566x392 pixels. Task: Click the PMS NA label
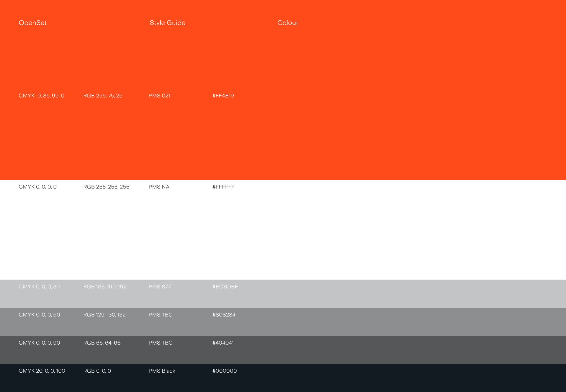[x=159, y=187]
